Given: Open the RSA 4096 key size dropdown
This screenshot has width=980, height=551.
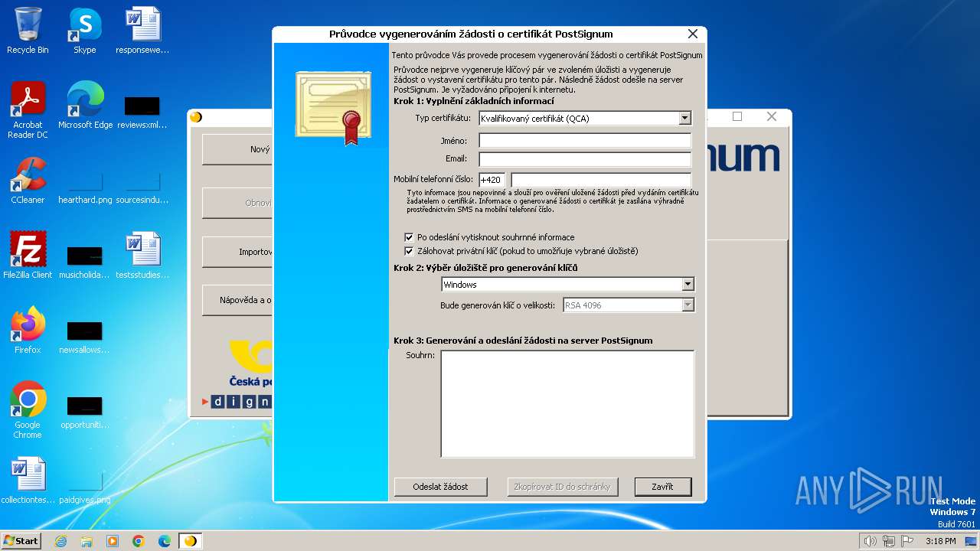Looking at the screenshot, I should click(x=688, y=305).
